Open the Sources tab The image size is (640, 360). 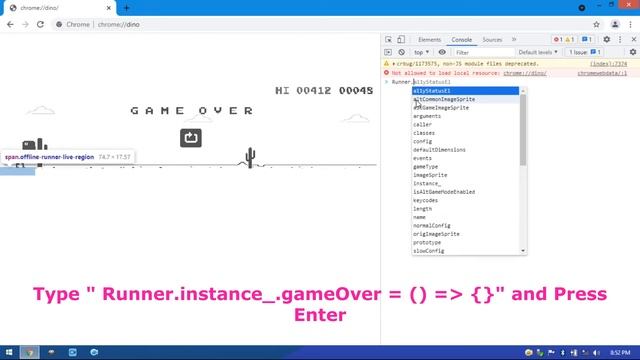(x=492, y=40)
